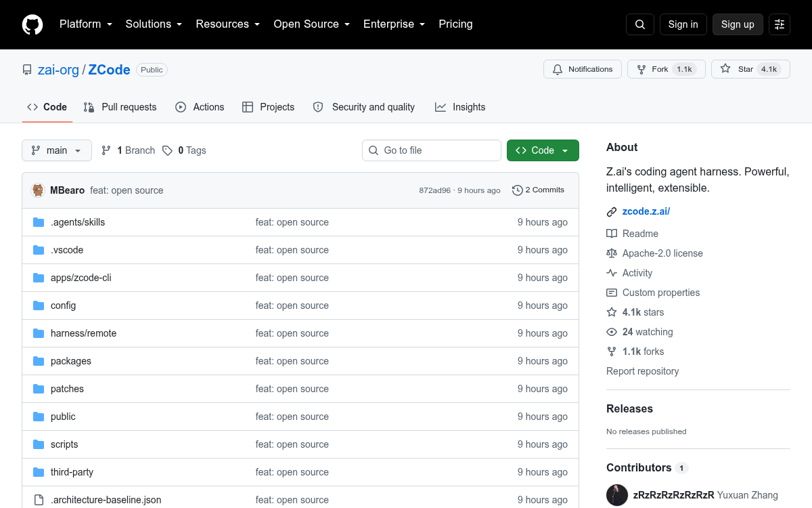View the Apache-2.0 license
Image resolution: width=812 pixels, height=508 pixels.
[x=662, y=253]
